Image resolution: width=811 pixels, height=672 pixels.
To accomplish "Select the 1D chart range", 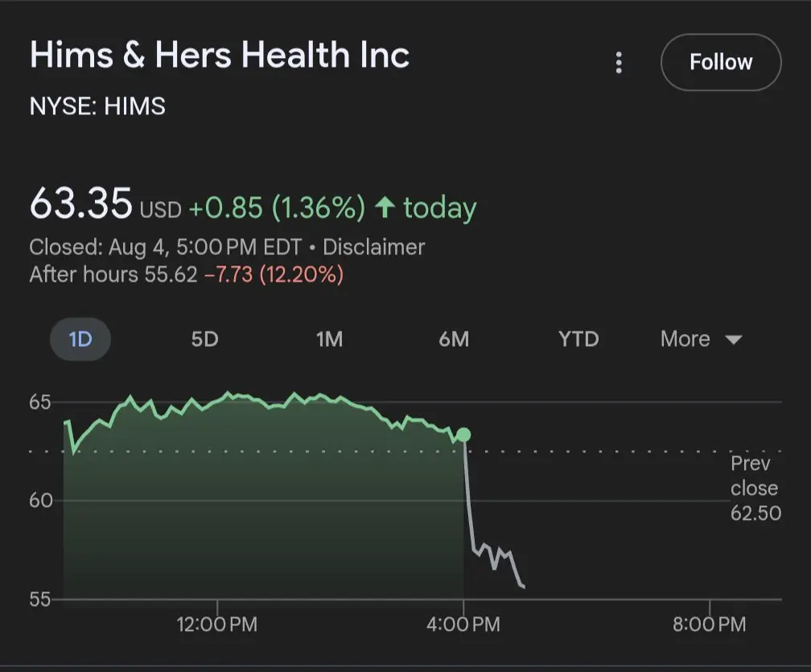I will pyautogui.click(x=80, y=340).
